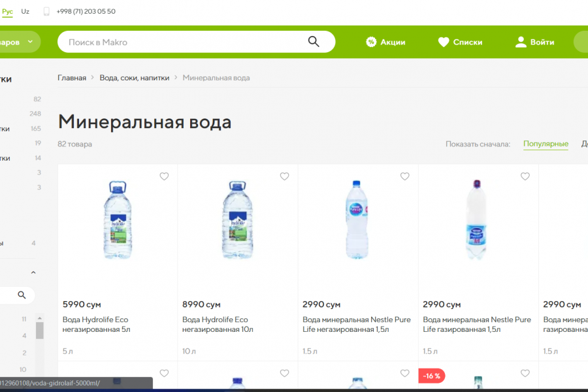Click the 82 товара count text
The height and width of the screenshot is (392, 588).
[x=74, y=144]
